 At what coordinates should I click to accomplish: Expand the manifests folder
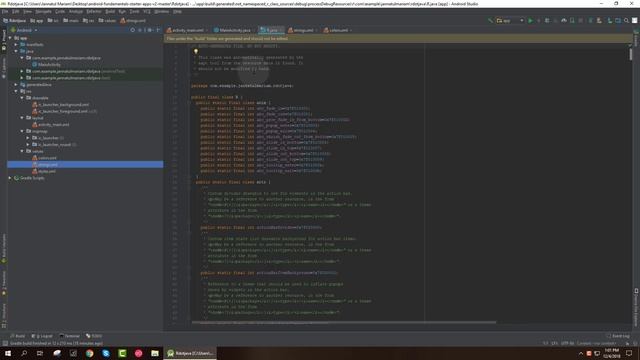16,44
